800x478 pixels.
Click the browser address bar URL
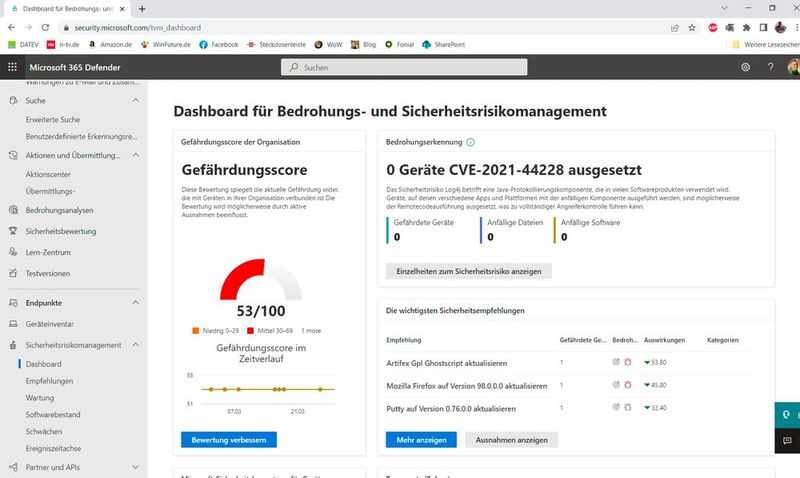coord(138,28)
